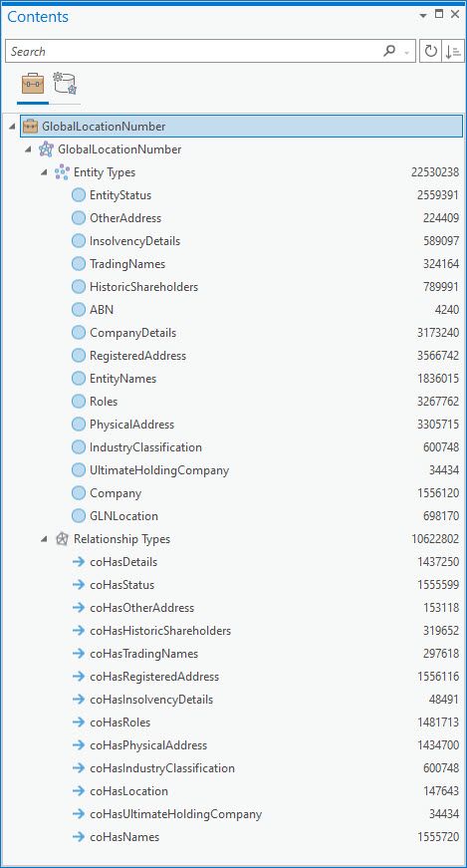
Task: Collapse the top GlobalLocationNumber investigation node
Action: point(12,127)
